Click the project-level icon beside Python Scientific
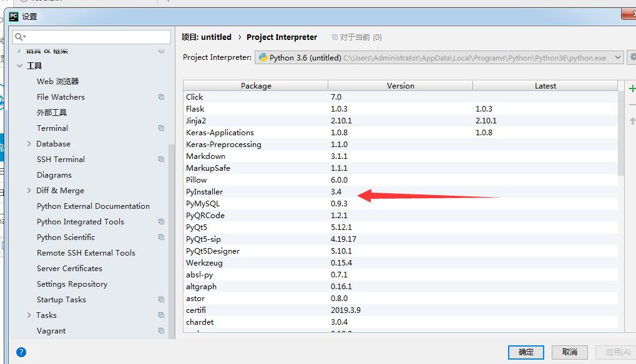 click(161, 237)
